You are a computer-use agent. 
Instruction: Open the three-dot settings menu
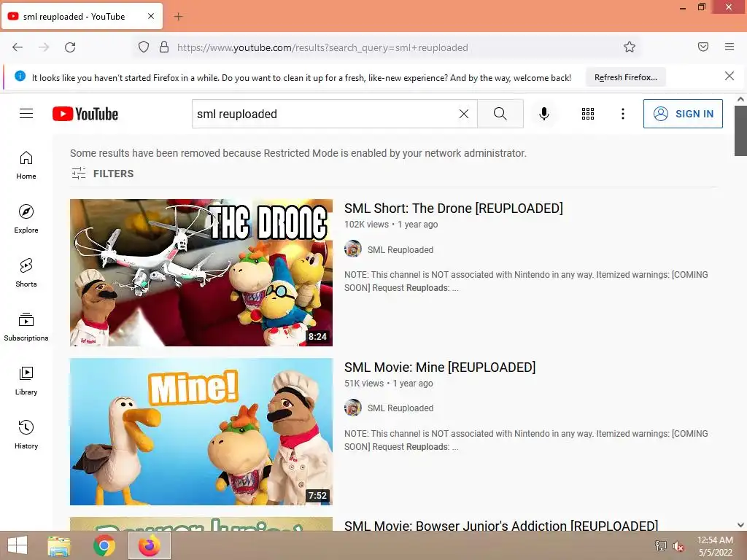point(623,114)
